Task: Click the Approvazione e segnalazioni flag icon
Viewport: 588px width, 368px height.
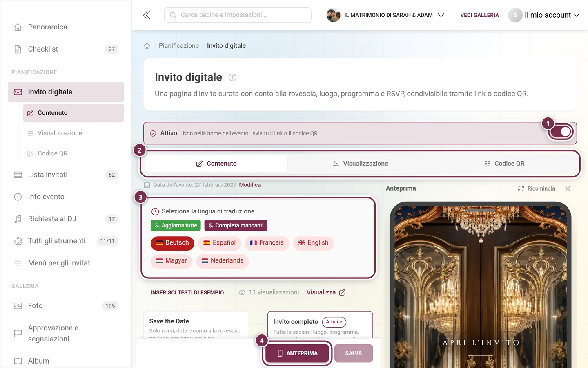Action: pyautogui.click(x=18, y=333)
